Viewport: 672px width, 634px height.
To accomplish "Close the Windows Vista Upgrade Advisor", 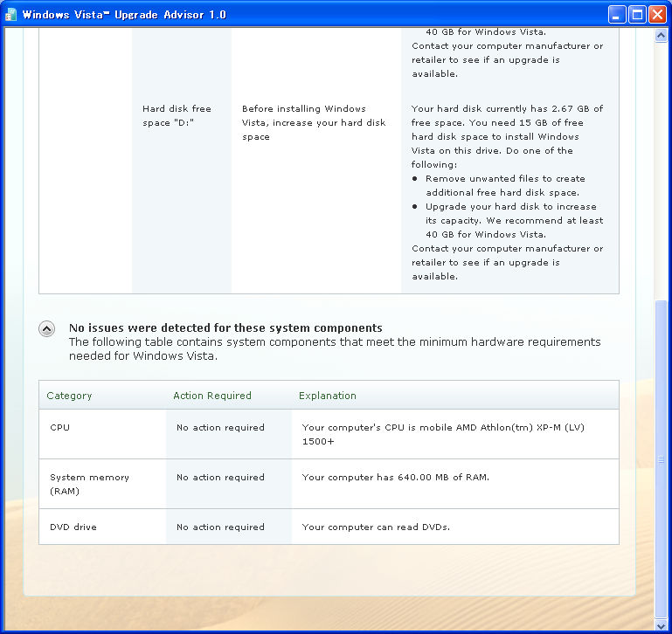I will [x=657, y=14].
